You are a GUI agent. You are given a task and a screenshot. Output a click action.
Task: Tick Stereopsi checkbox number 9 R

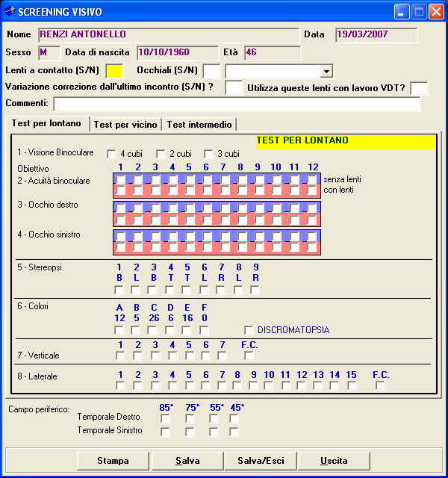click(255, 290)
